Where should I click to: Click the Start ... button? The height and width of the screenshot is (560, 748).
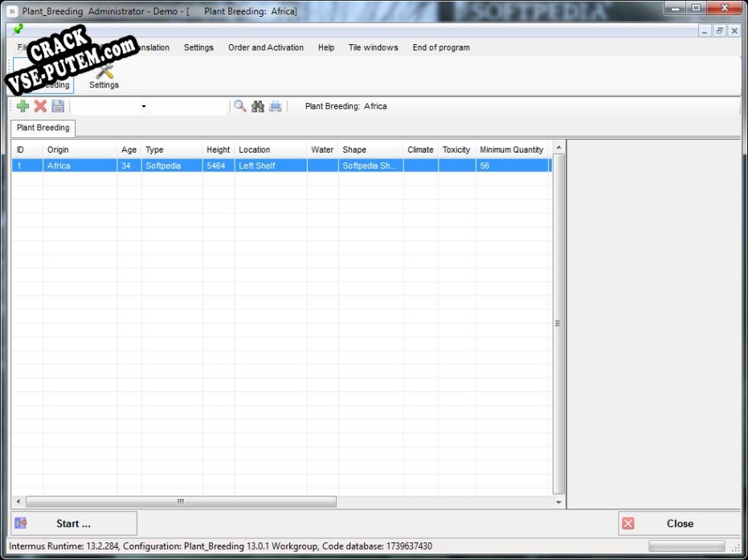click(x=74, y=523)
